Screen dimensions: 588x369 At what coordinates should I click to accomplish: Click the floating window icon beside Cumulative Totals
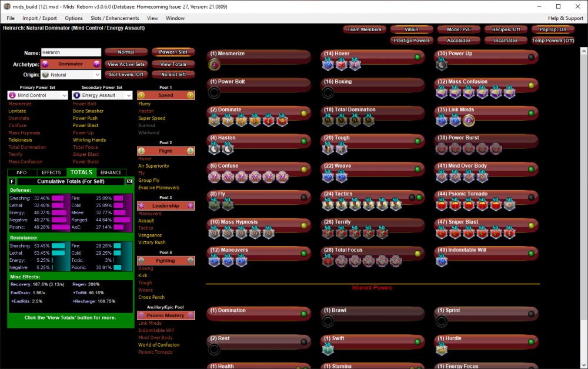click(x=129, y=181)
